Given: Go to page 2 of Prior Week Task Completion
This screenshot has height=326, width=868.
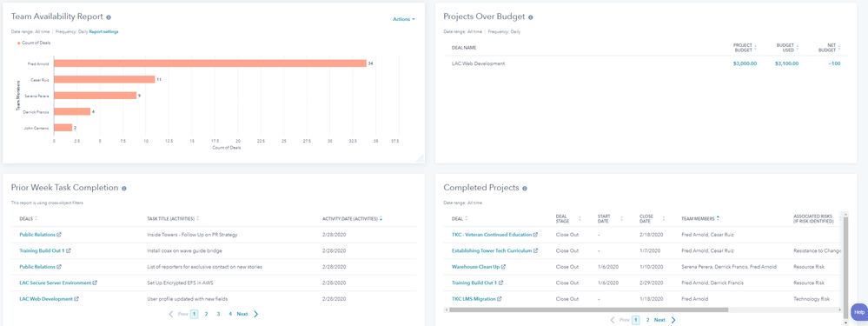Looking at the screenshot, I should pos(206,314).
